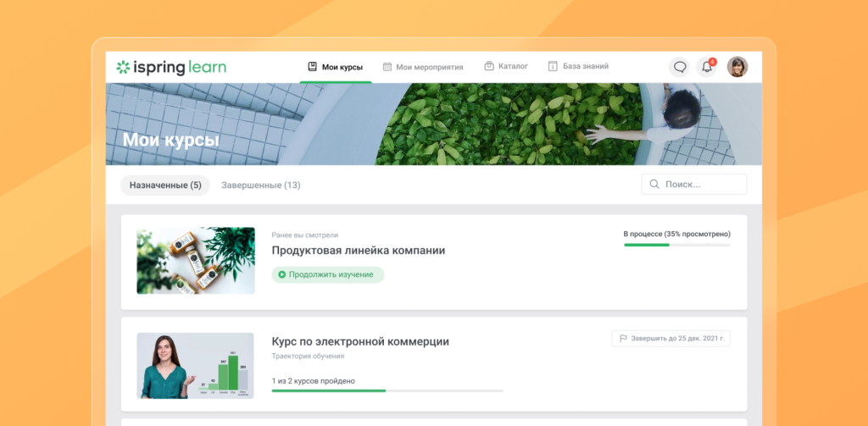This screenshot has height=426, width=868.
Task: Open the woman presenter course thumbnail
Action: 196,366
